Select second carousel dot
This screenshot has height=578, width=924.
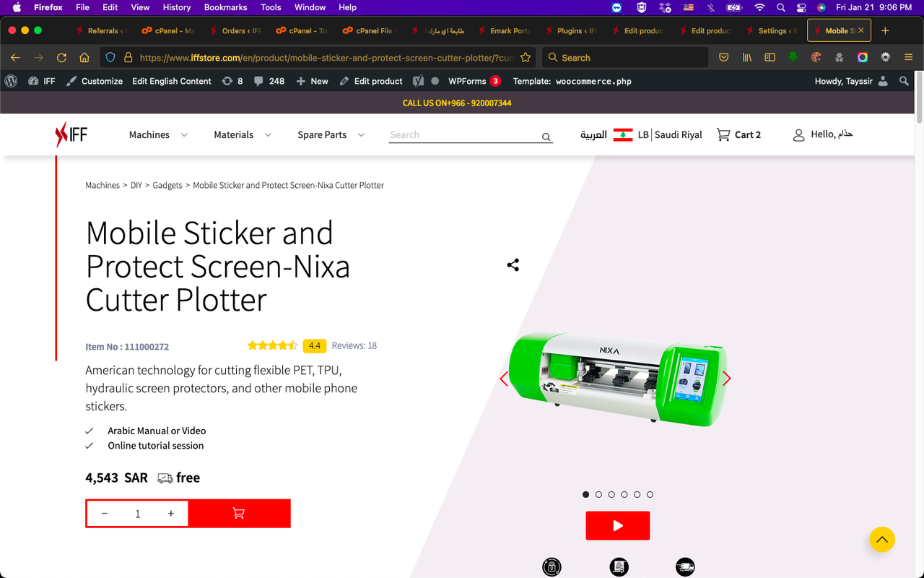click(598, 494)
